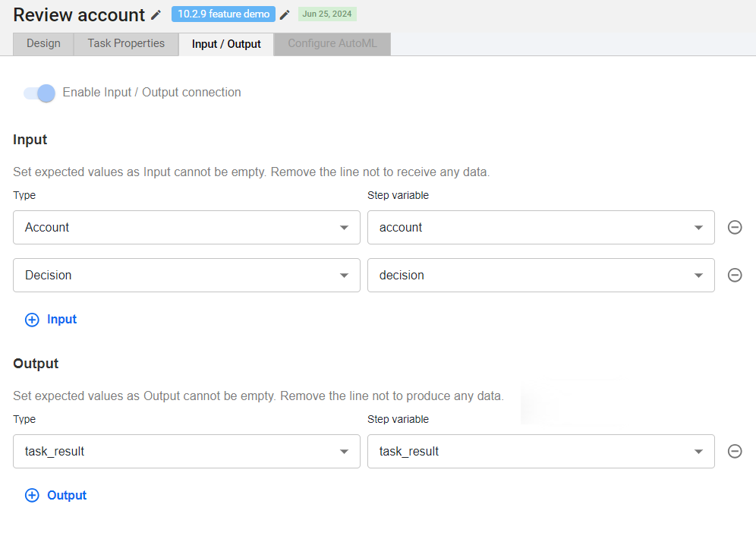Viewport: 756px width, 536px height.
Task: Switch to the Task Properties tab
Action: [126, 44]
